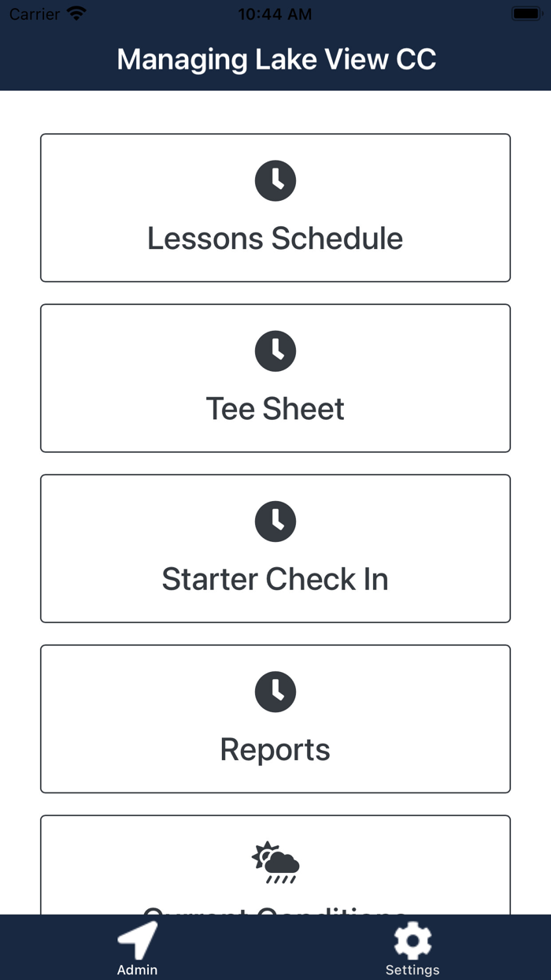Switch to the Admin tab
This screenshot has height=980, width=551.
pos(137,948)
